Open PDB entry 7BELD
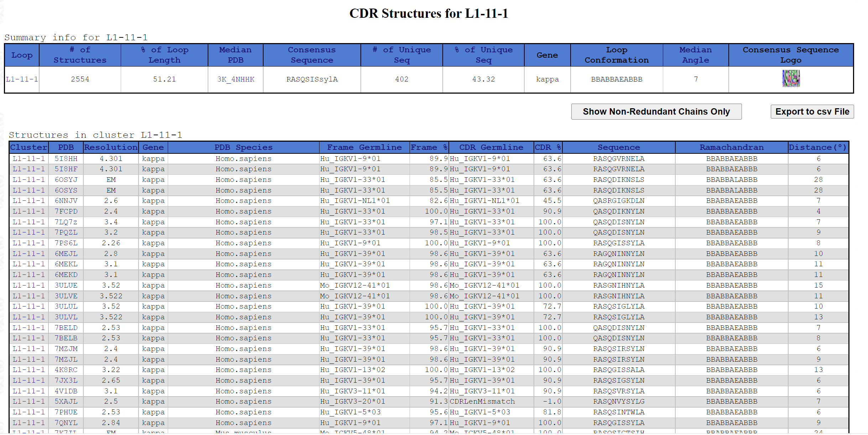Image resolution: width=868 pixels, height=435 pixels. [66, 328]
